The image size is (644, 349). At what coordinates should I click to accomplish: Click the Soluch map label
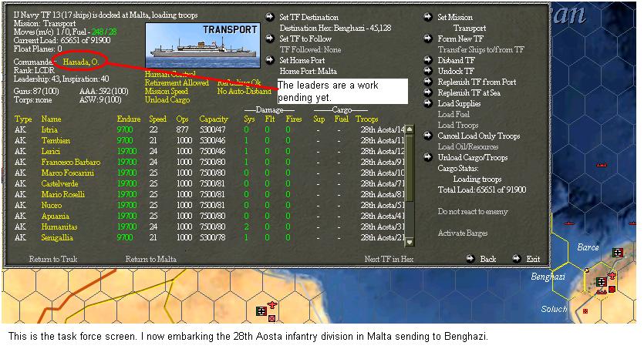click(x=554, y=309)
